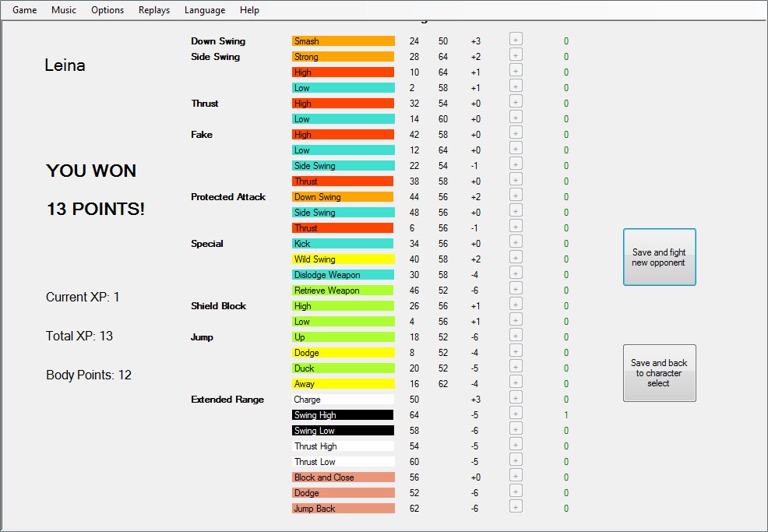The image size is (768, 532).
Task: Add a point to Thrust Low
Action: pos(516,117)
